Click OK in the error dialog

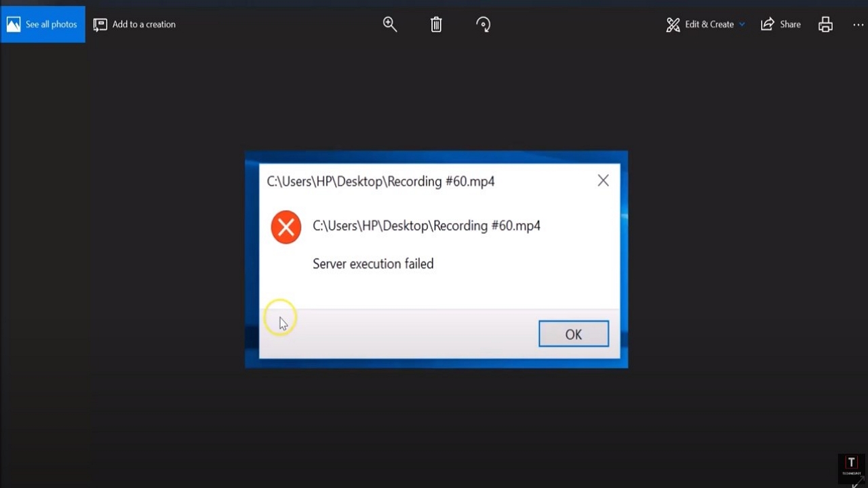pyautogui.click(x=574, y=333)
